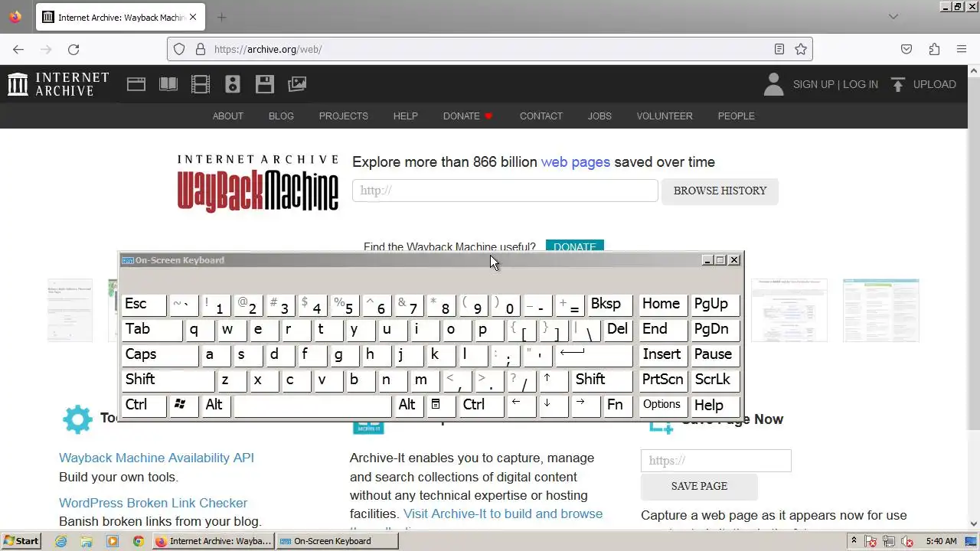Image resolution: width=980 pixels, height=551 pixels.
Task: Click the LOG IN link
Action: [x=861, y=84]
